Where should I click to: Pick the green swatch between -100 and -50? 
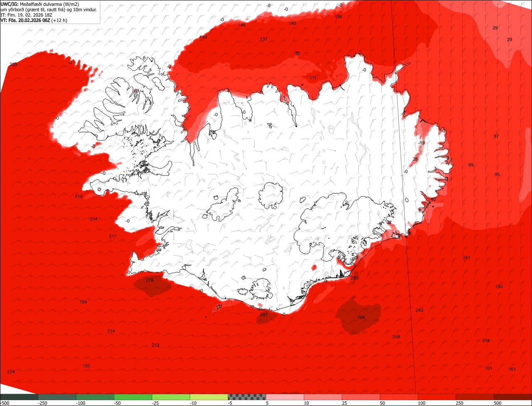pos(95,397)
